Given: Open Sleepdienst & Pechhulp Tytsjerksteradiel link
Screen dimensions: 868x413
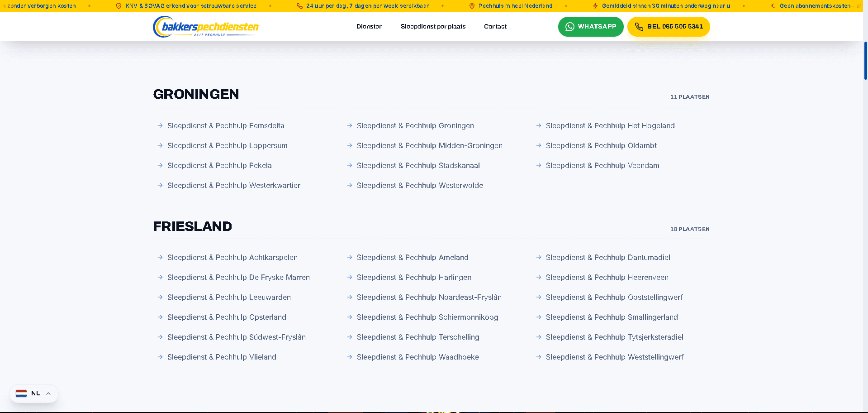Looking at the screenshot, I should tap(615, 337).
